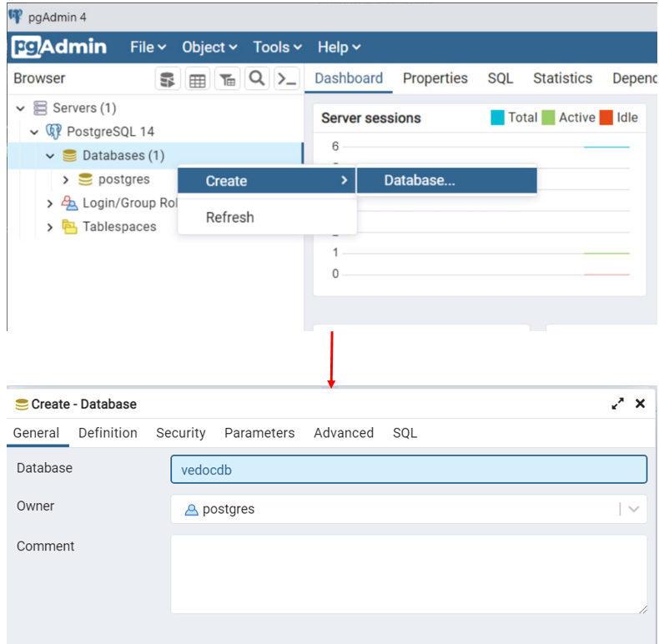Image resolution: width=659 pixels, height=644 pixels.
Task: Click the server object icon in Browser toolbar
Action: [x=169, y=79]
